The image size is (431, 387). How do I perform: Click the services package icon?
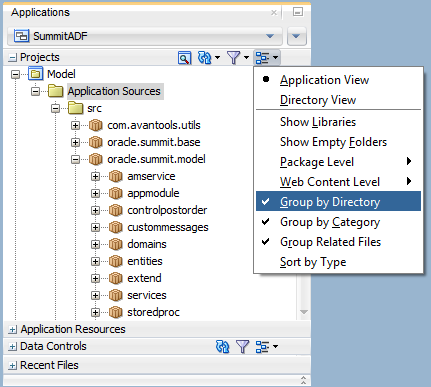tap(116, 295)
